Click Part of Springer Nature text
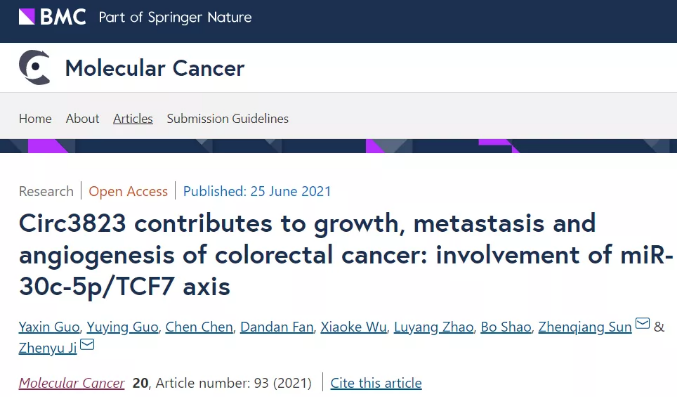Screen dimensions: 678x397 175,17
